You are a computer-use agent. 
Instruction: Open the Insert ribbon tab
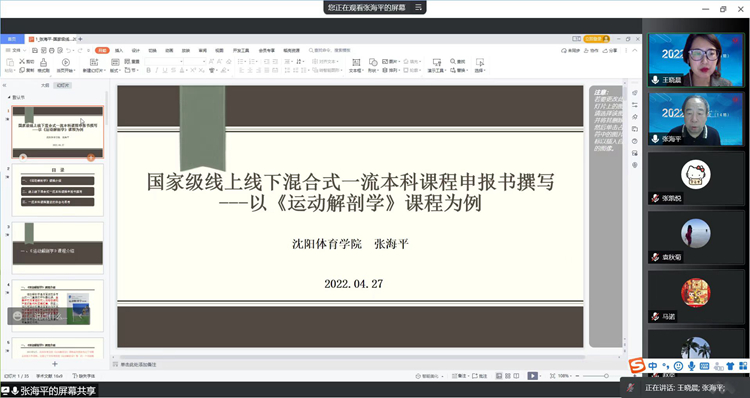point(119,50)
